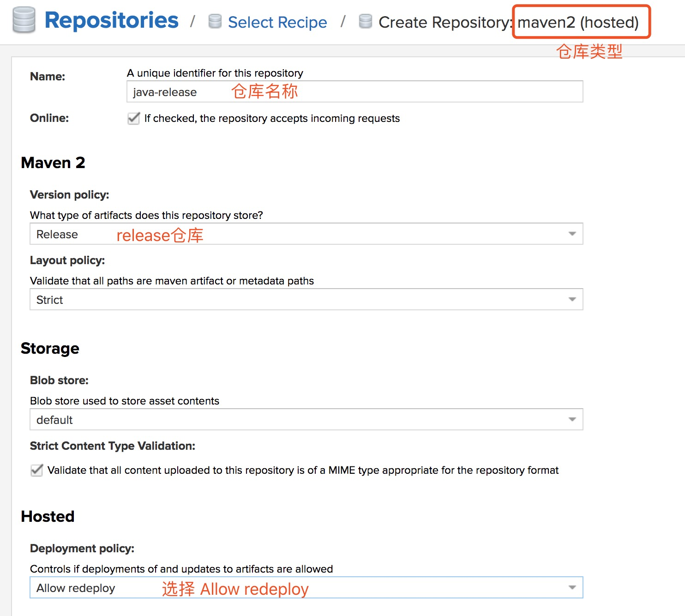Click the Create Repository breadcrumb icon

365,21
